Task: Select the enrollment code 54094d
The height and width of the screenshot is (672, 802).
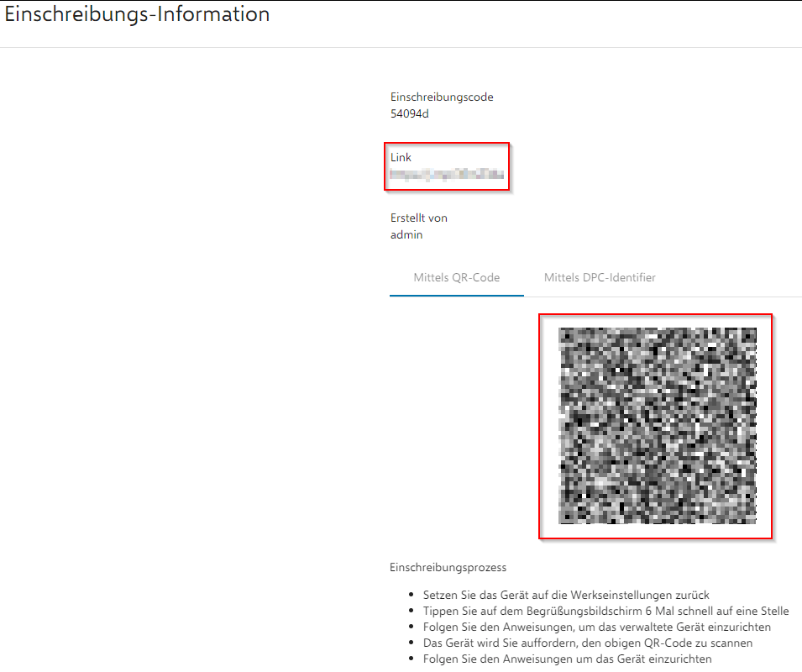Action: click(410, 114)
